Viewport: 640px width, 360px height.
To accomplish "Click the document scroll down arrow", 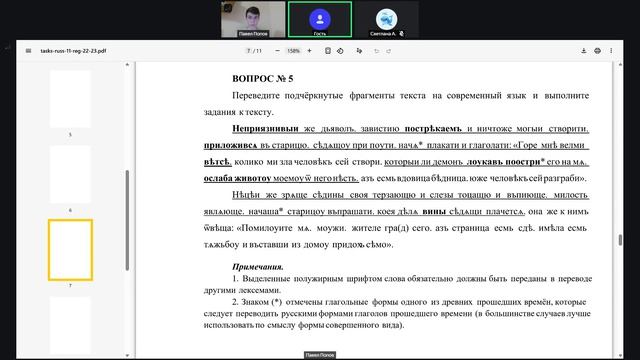I will [x=620, y=356].
